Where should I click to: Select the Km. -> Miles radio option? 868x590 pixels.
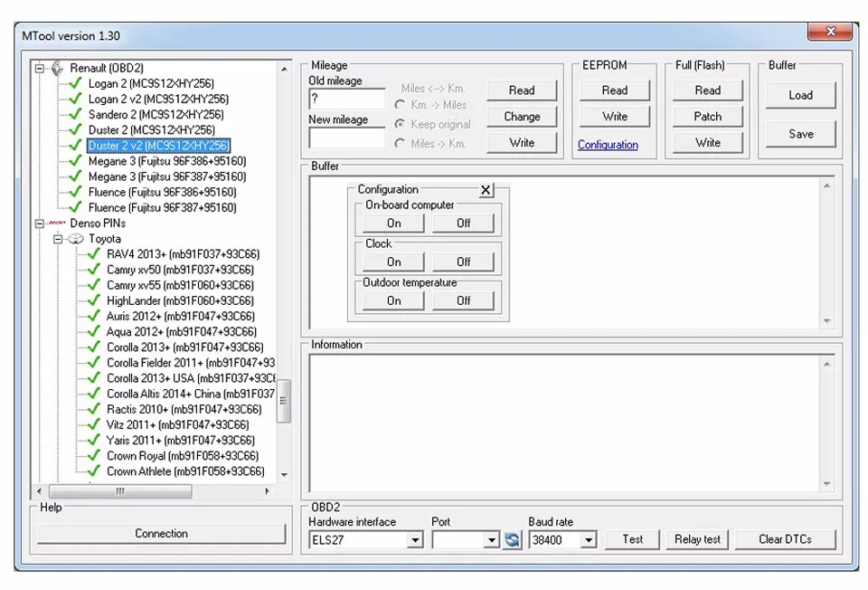(x=400, y=105)
